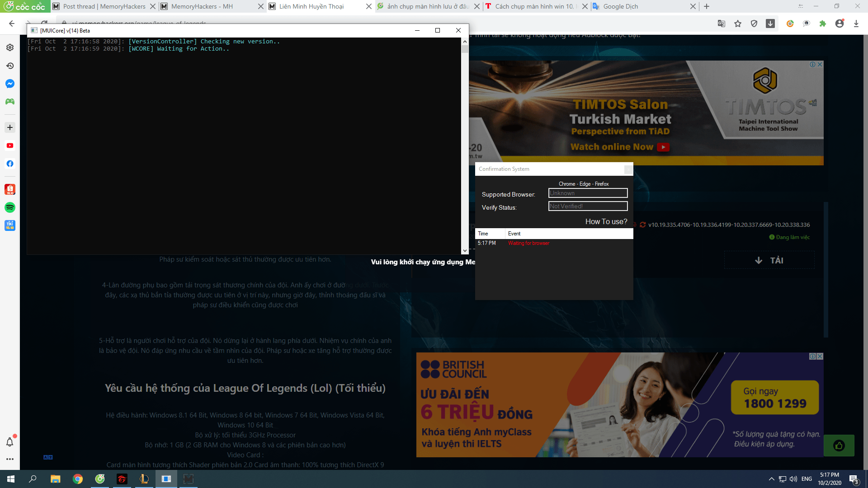Switch to Liên Minh Huyền Thoại tab
The height and width of the screenshot is (488, 868).
(320, 6)
